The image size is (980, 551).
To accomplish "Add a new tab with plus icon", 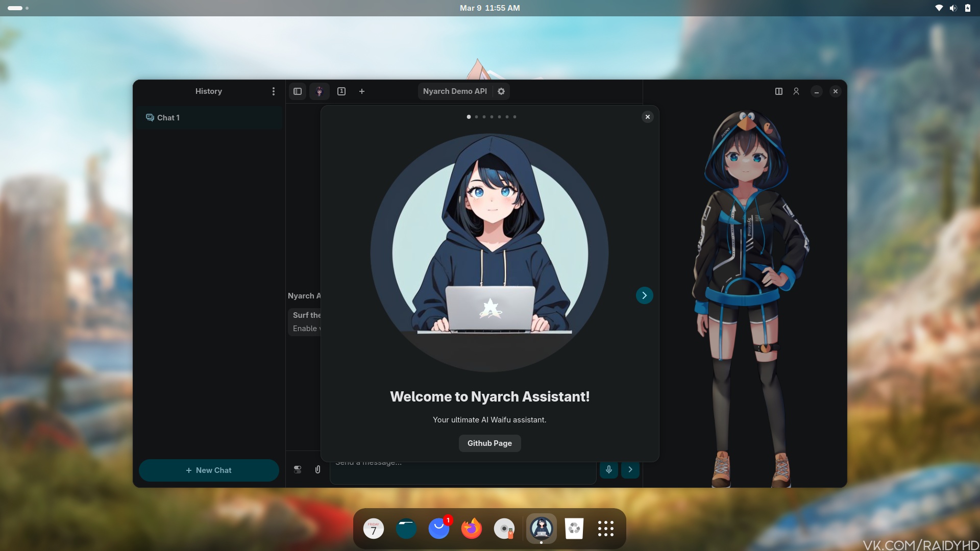I will pos(362,91).
